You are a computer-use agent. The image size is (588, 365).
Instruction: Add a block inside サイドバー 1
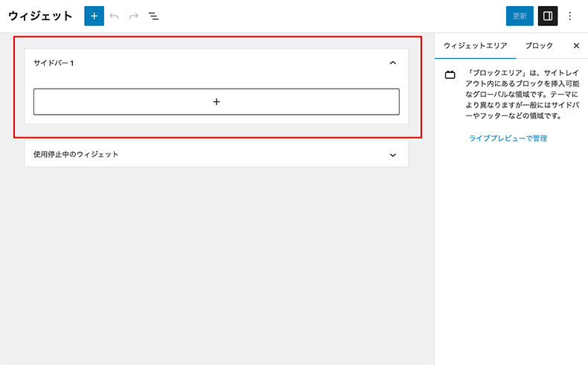pyautogui.click(x=217, y=101)
